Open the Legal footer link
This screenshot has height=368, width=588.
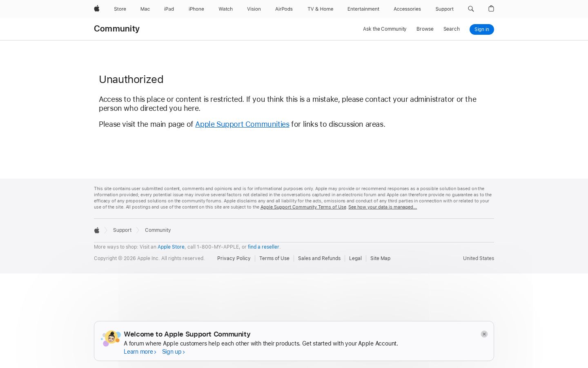tap(355, 258)
